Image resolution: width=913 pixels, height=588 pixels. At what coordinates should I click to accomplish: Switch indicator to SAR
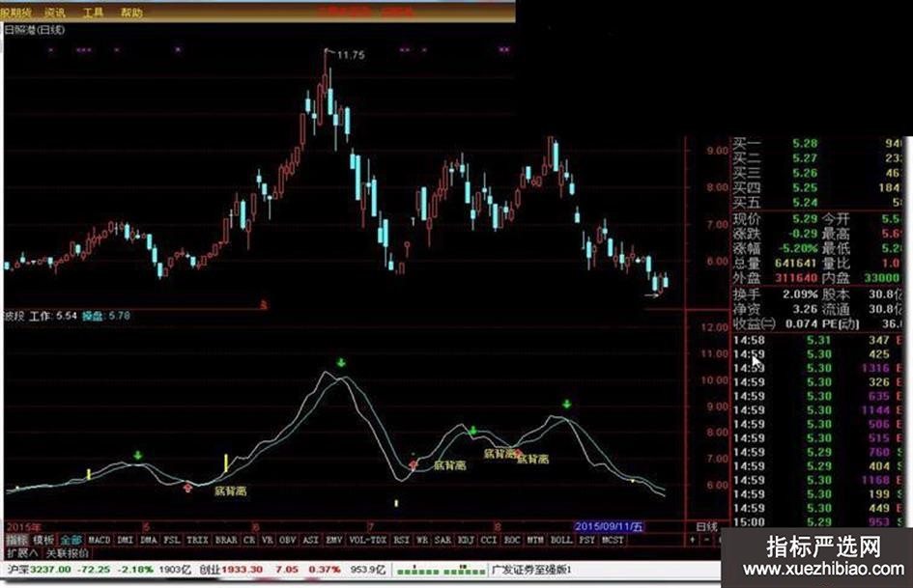point(442,541)
